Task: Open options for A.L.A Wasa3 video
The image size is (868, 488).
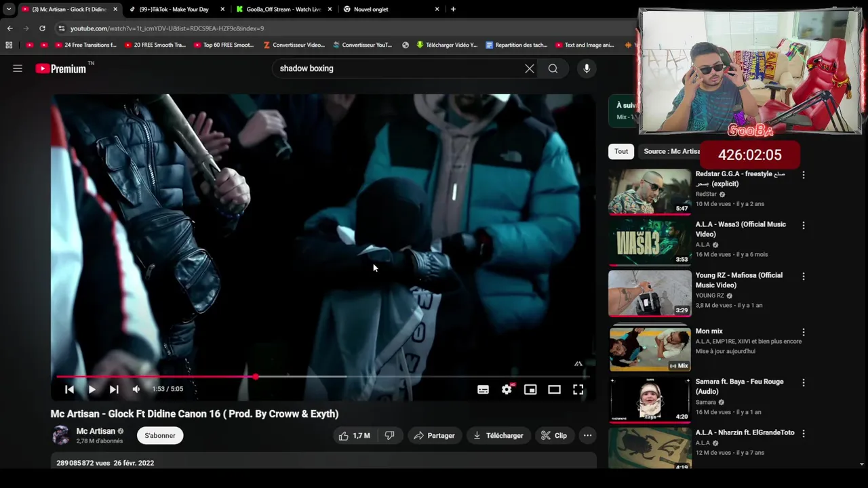Action: coord(804,225)
